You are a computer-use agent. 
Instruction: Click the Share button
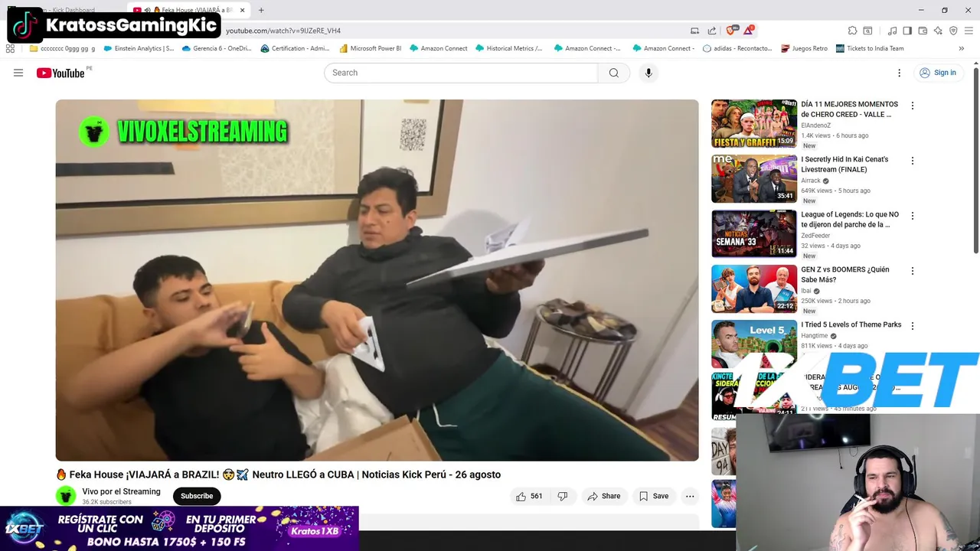pos(603,496)
